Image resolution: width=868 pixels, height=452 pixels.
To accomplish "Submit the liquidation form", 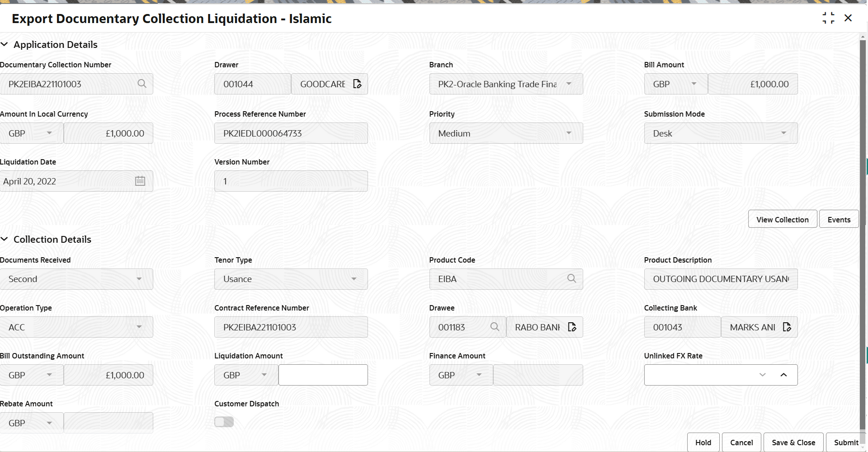I will (x=845, y=442).
